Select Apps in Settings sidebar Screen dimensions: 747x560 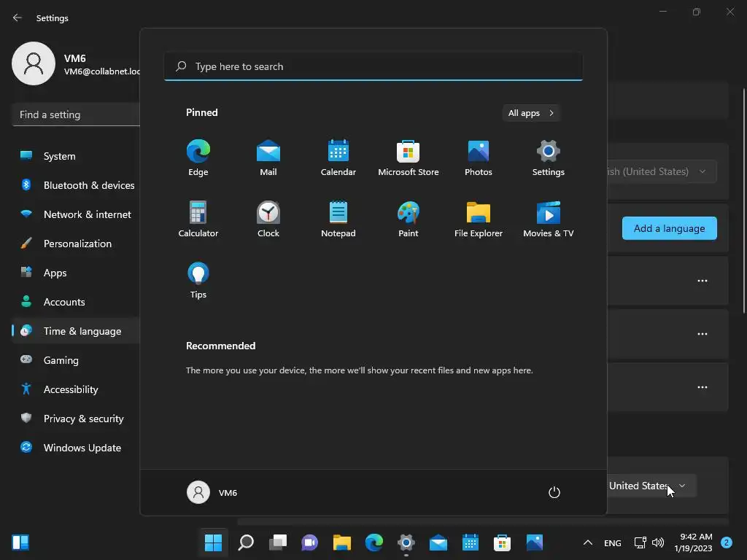(x=76, y=273)
